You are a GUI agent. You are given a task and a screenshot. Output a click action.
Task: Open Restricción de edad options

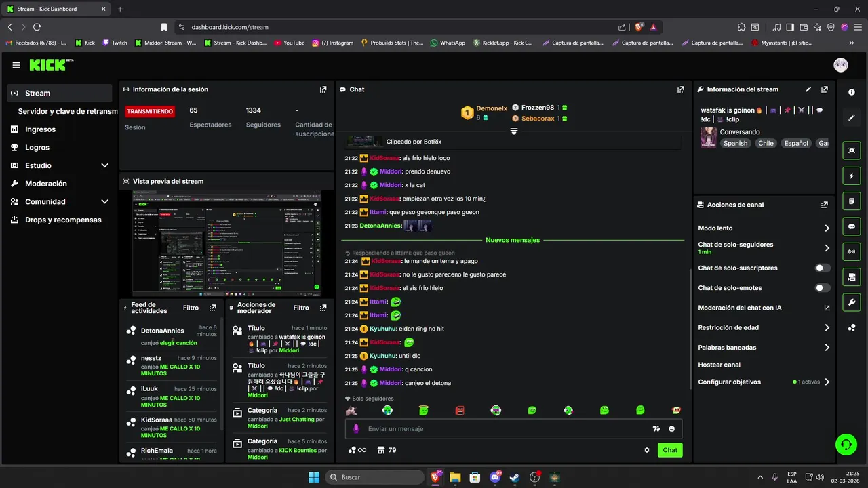(764, 327)
